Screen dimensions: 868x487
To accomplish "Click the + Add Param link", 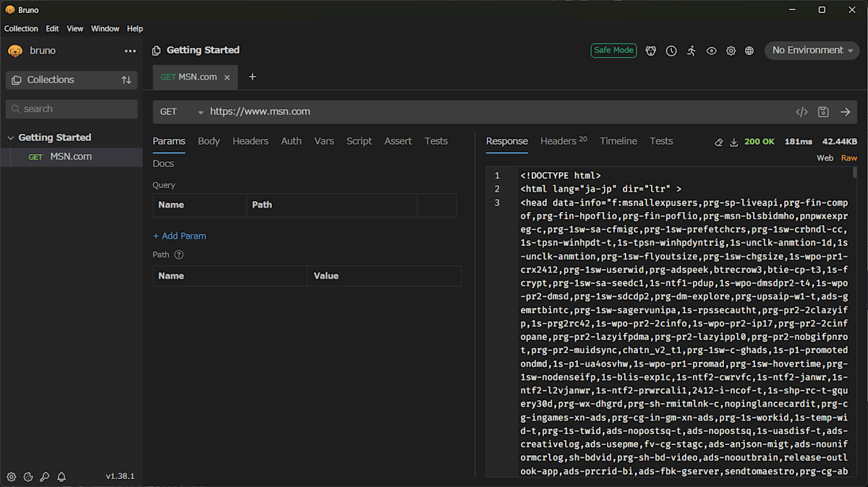I will tap(179, 236).
